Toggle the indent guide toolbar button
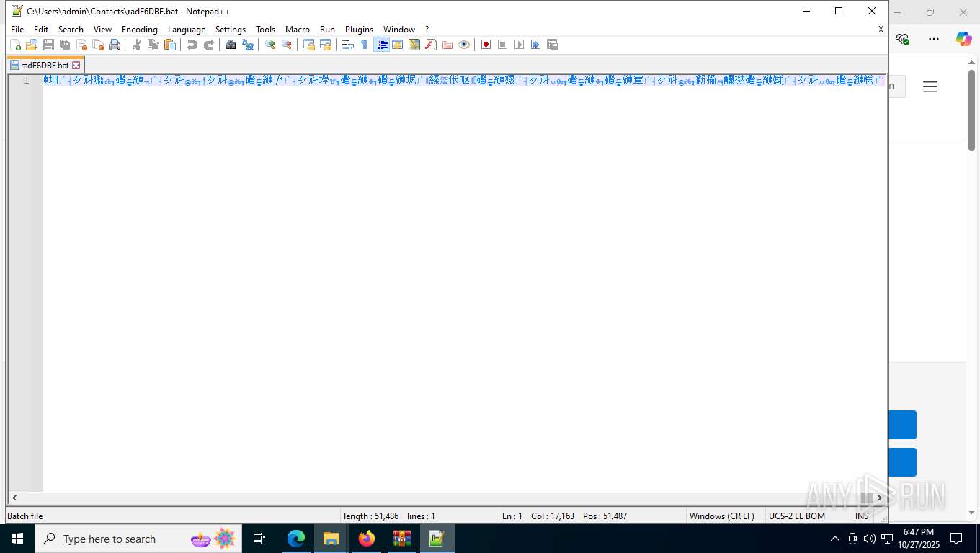The height and width of the screenshot is (553, 980). coord(382,45)
